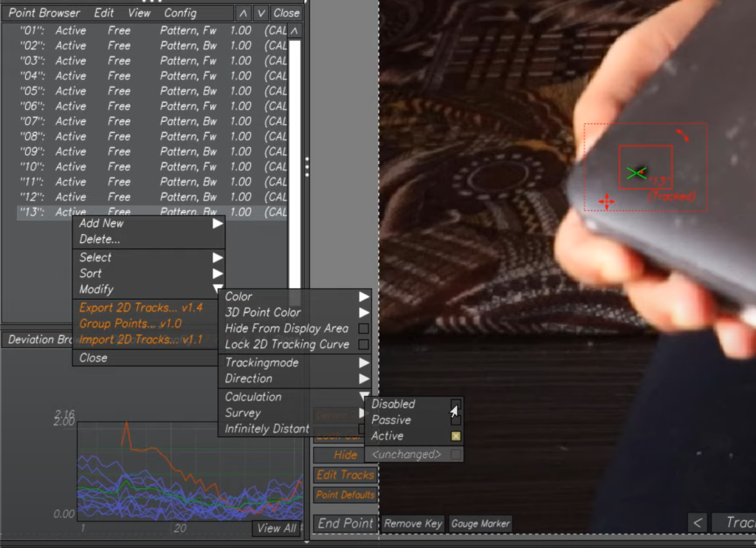Viewport: 756px width, 548px height.
Task: Select the highlighted point "13" row
Action: point(152,212)
